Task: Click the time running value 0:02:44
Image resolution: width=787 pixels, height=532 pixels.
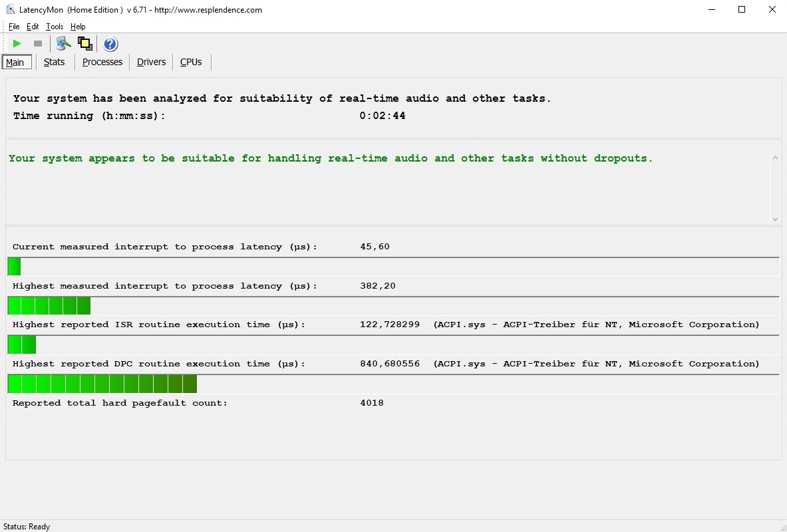Action: [x=383, y=116]
